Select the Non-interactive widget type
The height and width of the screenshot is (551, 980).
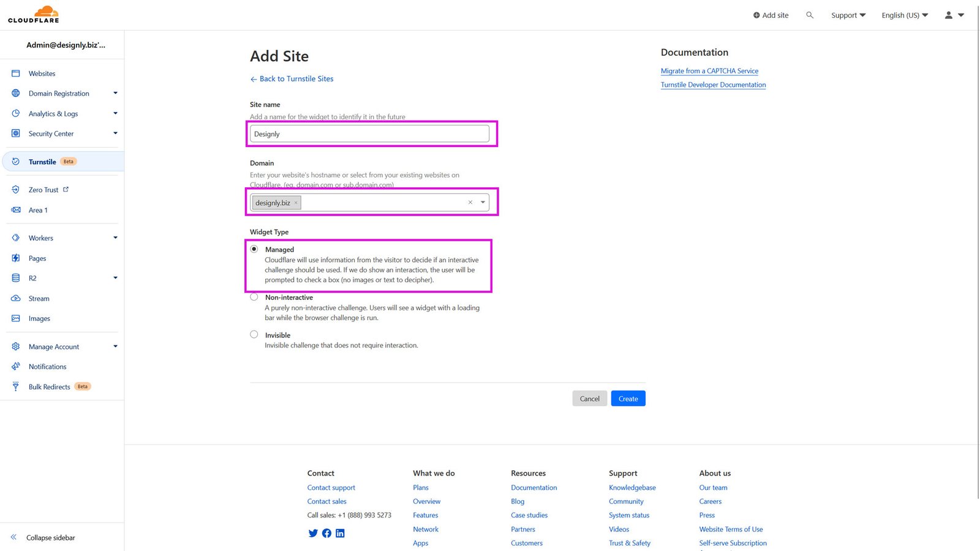[254, 297]
